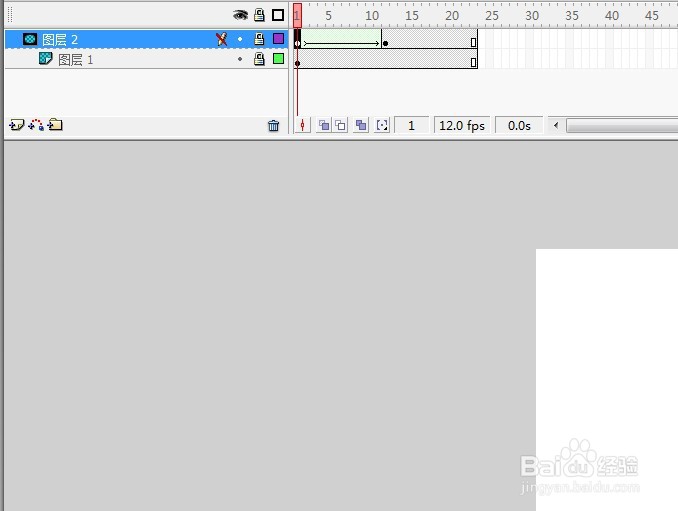Toggle onion skin outlines button
The height and width of the screenshot is (511, 678).
coord(341,126)
